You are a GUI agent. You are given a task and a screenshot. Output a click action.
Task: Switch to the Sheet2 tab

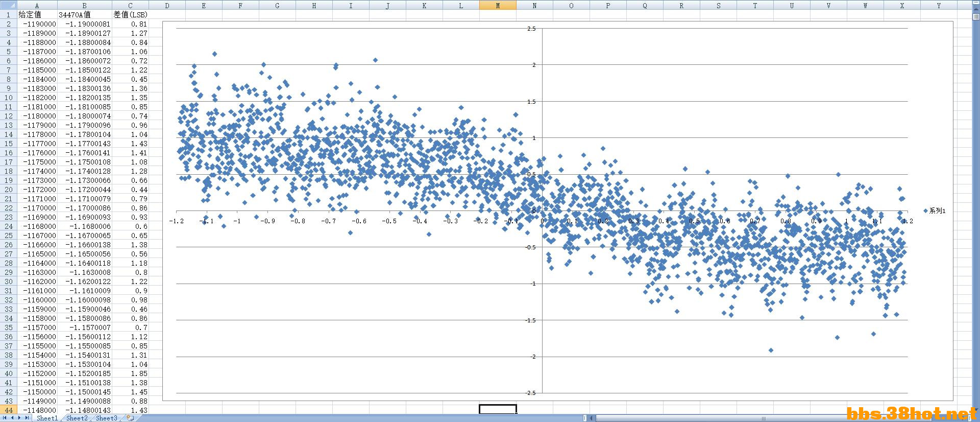tap(77, 418)
